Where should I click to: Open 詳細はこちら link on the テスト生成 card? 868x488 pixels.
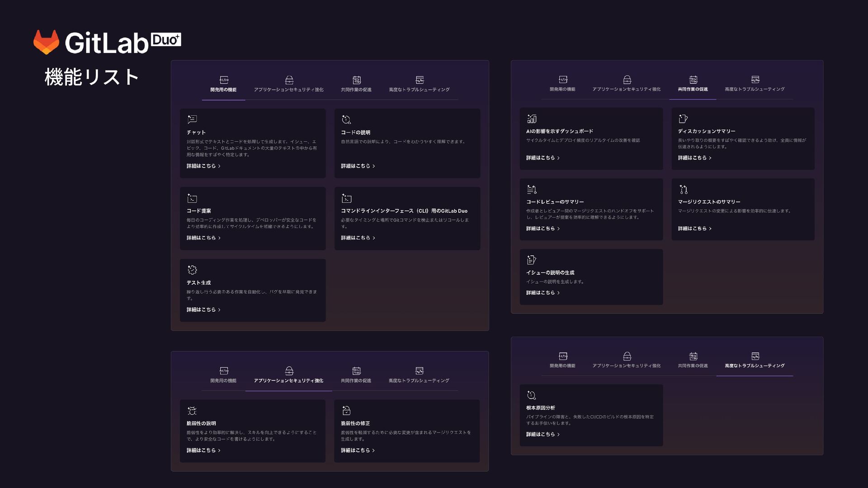click(x=203, y=310)
